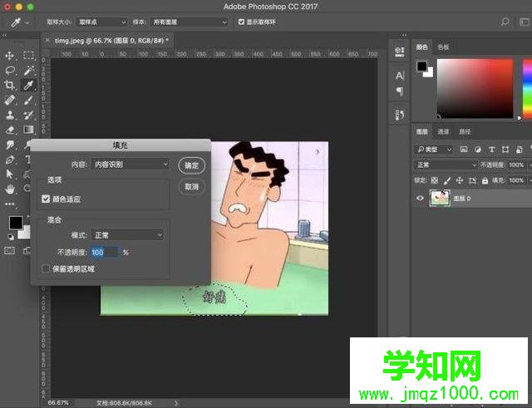This screenshot has height=408, width=532.
Task: Cancel the Fill dialog with 取消
Action: pyautogui.click(x=191, y=186)
